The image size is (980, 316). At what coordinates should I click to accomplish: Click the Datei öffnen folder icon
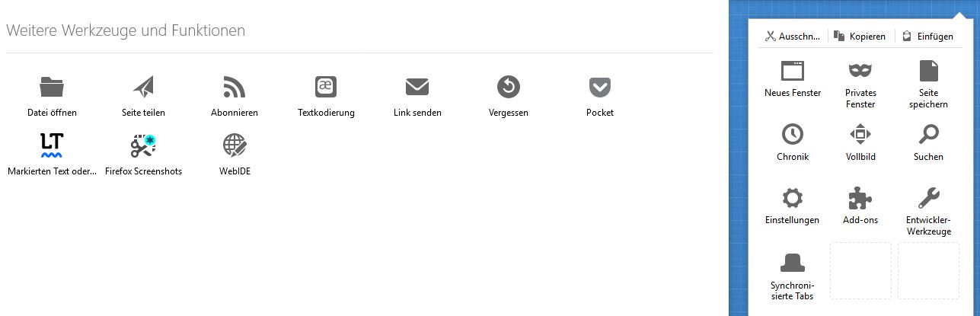click(52, 87)
